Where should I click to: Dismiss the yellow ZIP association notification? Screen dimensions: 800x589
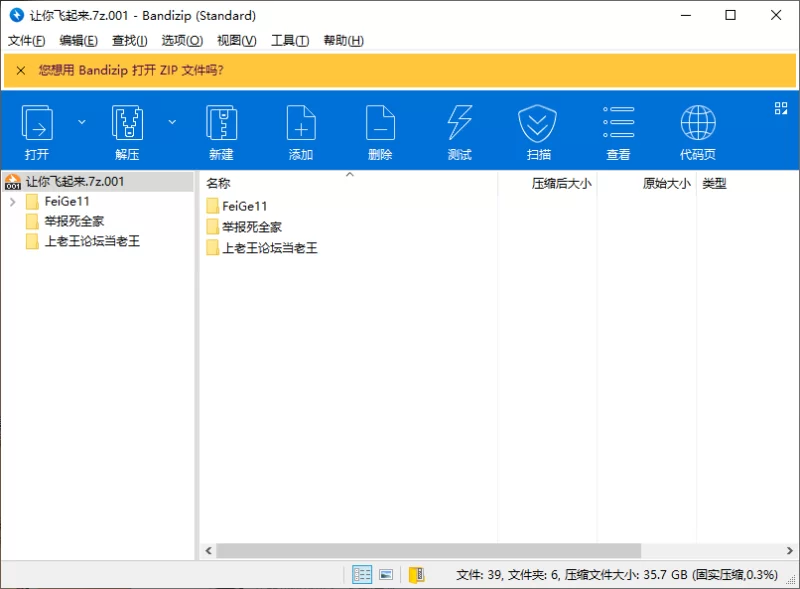(x=21, y=70)
